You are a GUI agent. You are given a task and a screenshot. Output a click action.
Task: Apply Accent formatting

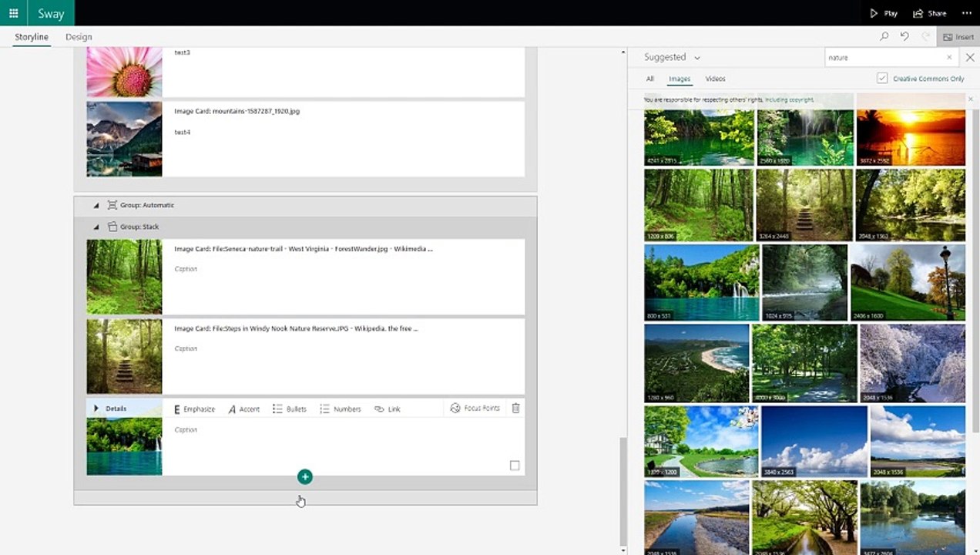pyautogui.click(x=243, y=409)
